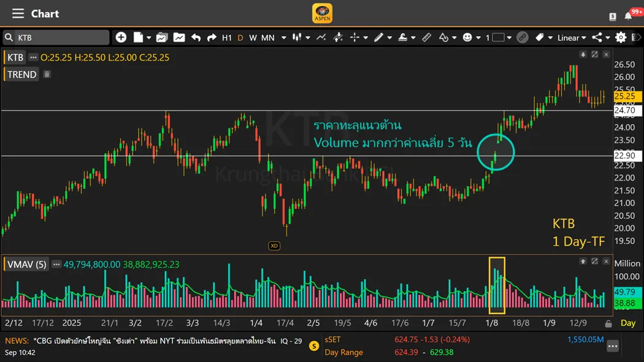Click the add new chart plus icon
644x362 pixels.
(121, 37)
